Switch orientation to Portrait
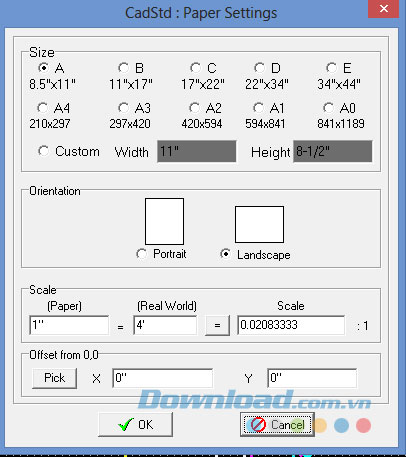The image size is (406, 457). pyautogui.click(x=141, y=254)
